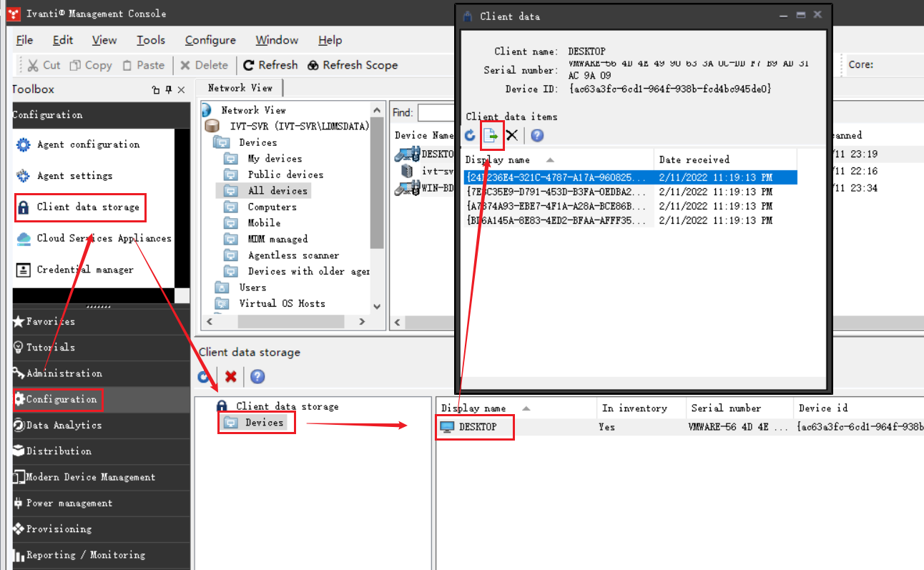This screenshot has height=570, width=924.
Task: Click help icon in Client data storage panel
Action: click(x=257, y=377)
